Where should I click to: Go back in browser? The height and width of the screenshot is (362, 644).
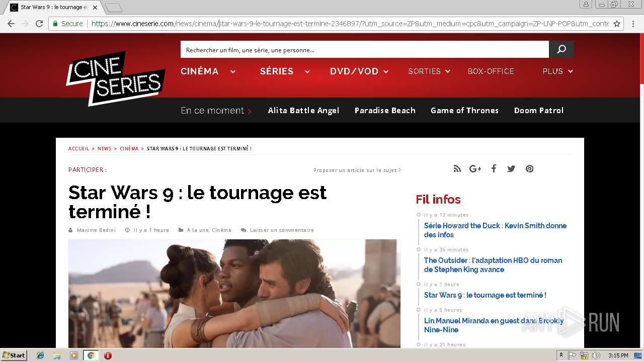coord(11,24)
